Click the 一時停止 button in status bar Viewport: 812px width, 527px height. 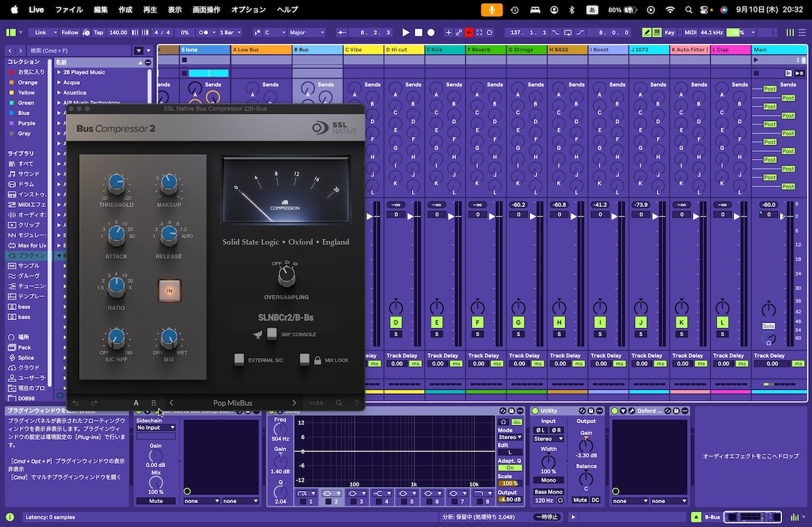547,517
